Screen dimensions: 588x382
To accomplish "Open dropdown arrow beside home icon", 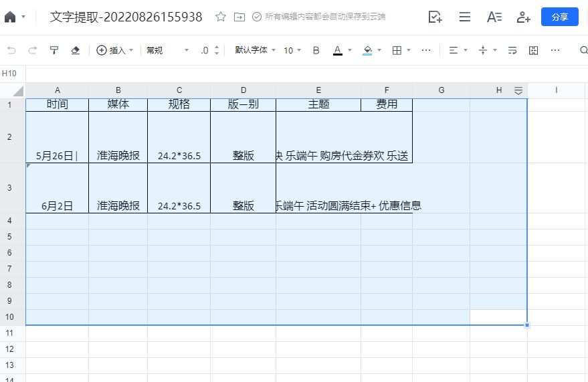I will [x=23, y=17].
